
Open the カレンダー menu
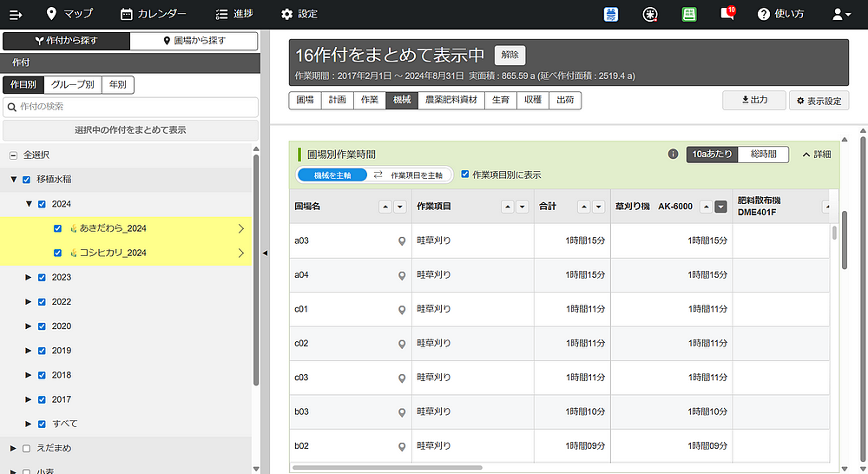tap(153, 14)
